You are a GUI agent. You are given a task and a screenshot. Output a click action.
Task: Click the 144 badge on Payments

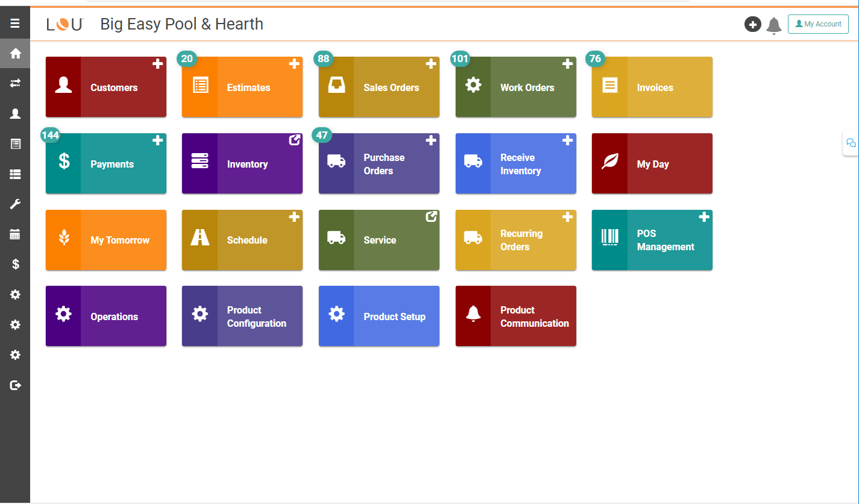[50, 135]
